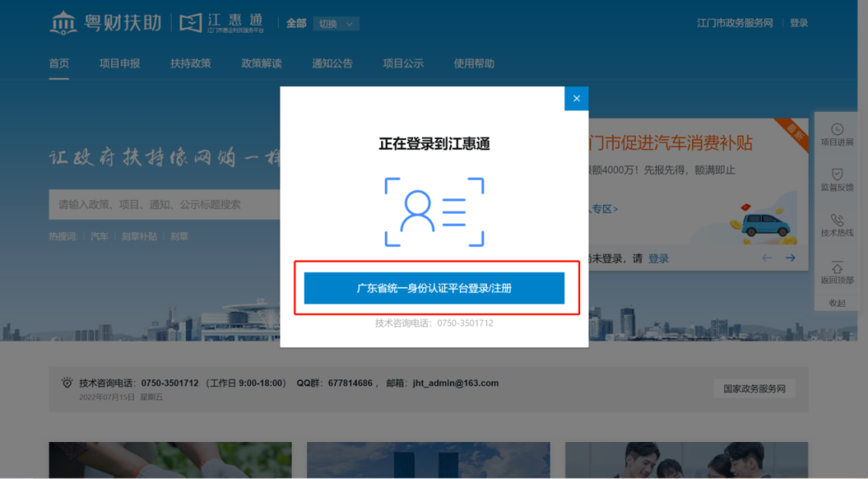Click the 广东省统一身份认证平台登录/注册 button
The image size is (868, 479).
coord(434,288)
